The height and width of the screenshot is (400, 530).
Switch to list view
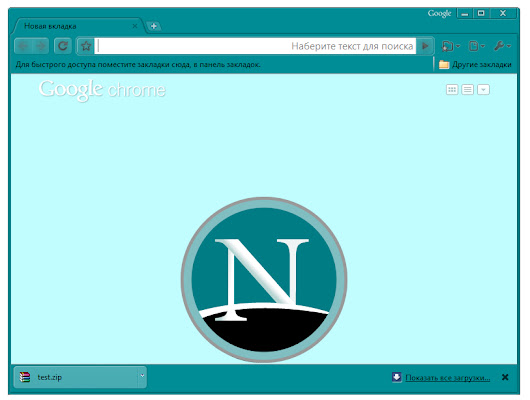[x=467, y=90]
